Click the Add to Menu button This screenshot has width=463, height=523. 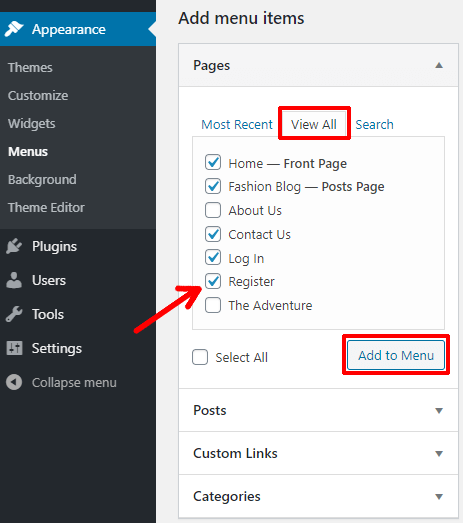[396, 355]
